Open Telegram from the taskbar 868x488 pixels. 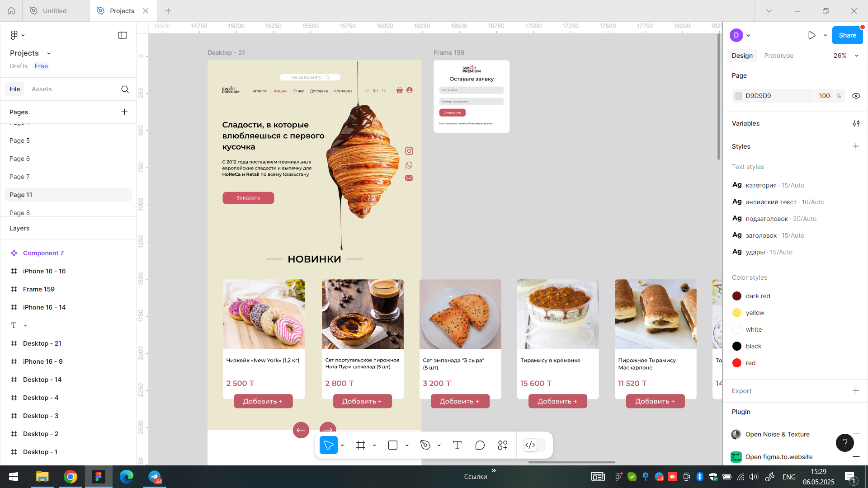155,477
